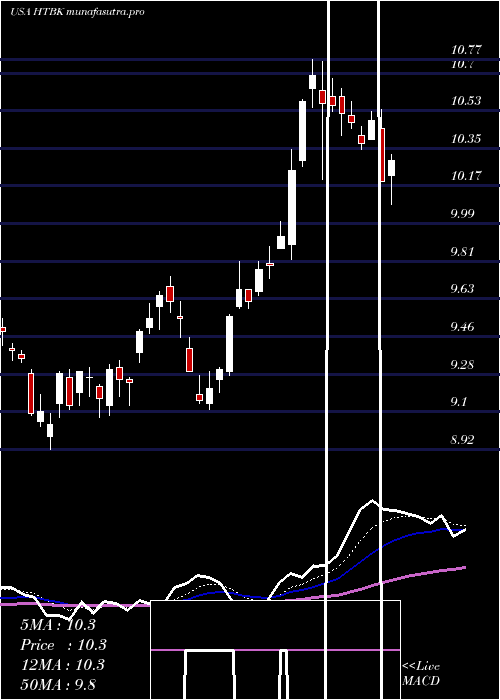Image resolution: width=500 pixels, height=700 pixels.
Task: Click the 12MA : 10.3 readout
Action: click(62, 665)
